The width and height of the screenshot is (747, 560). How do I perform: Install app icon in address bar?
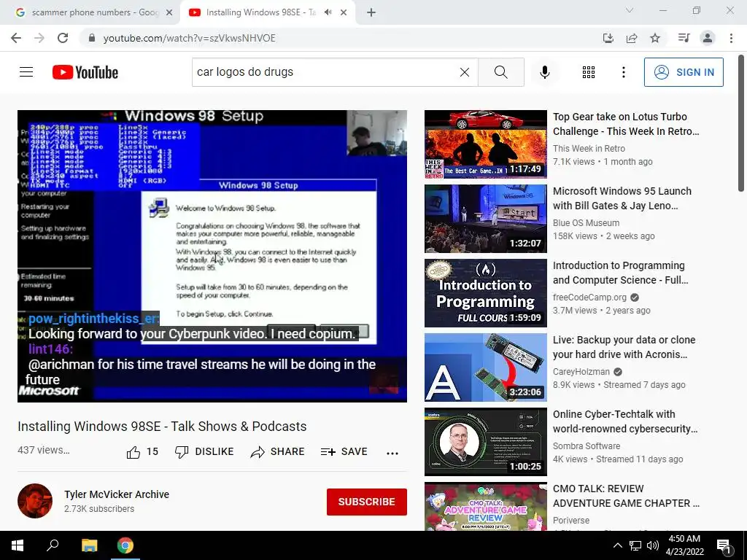click(608, 38)
